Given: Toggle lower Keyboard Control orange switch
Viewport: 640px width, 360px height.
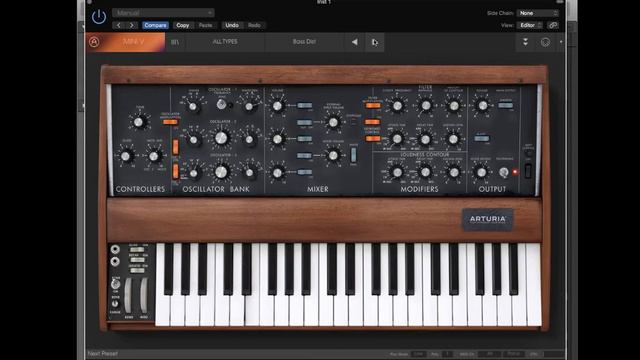Looking at the screenshot, I should tap(373, 139).
